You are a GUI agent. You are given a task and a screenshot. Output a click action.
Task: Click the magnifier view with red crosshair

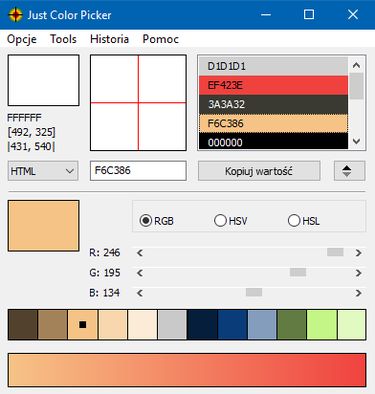point(138,103)
